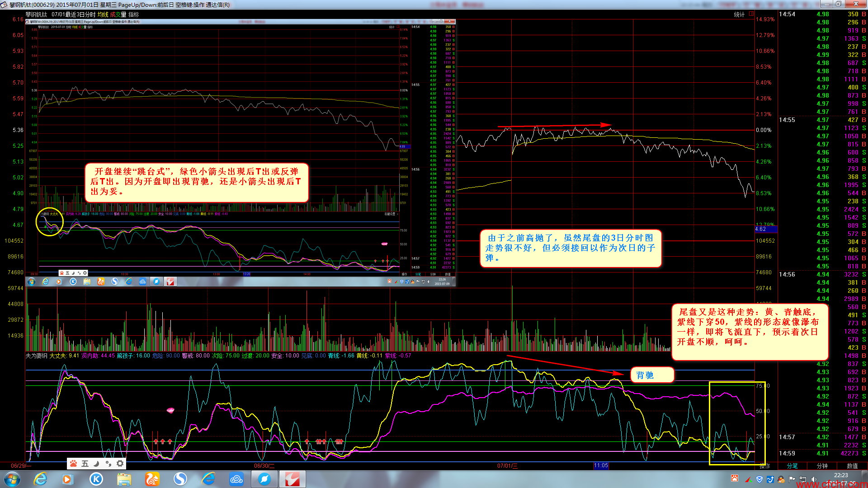Open the IME settings gear icon
The image size is (868, 488).
tap(120, 463)
